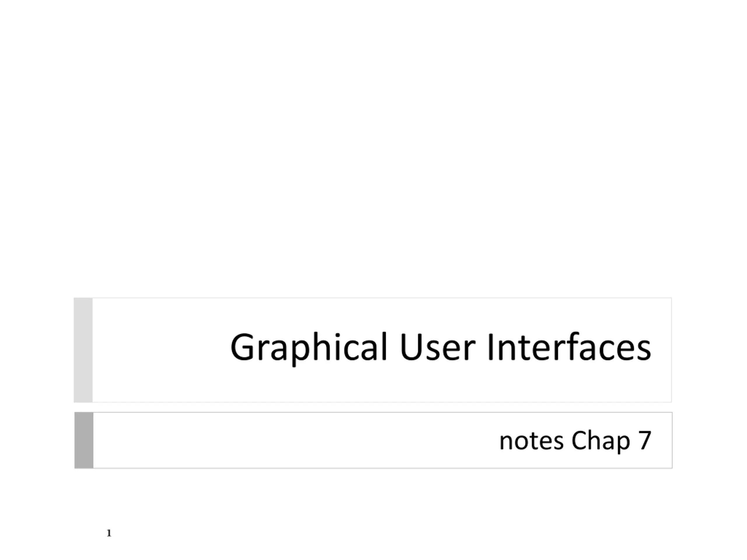747x560 pixels.
Task: Click the number 7 in the subtitle
Action: click(x=645, y=440)
